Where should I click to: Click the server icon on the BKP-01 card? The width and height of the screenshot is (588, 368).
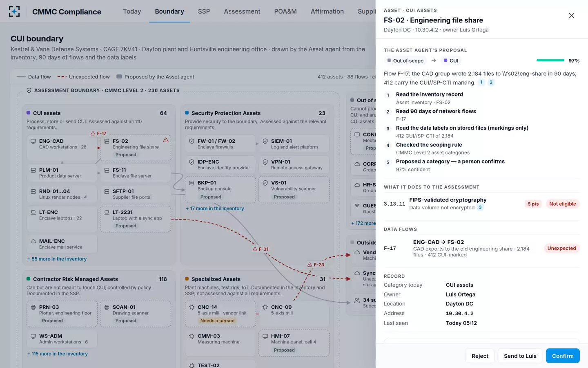[192, 183]
